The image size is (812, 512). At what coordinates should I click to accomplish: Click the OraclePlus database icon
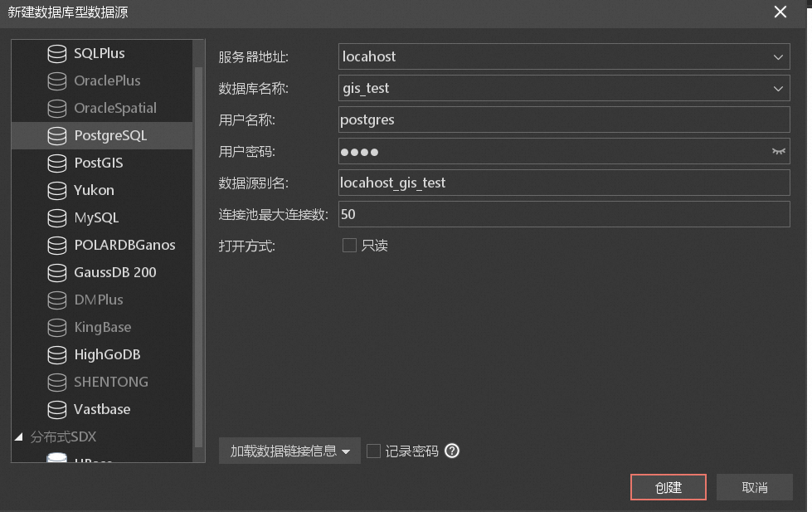[x=57, y=80]
